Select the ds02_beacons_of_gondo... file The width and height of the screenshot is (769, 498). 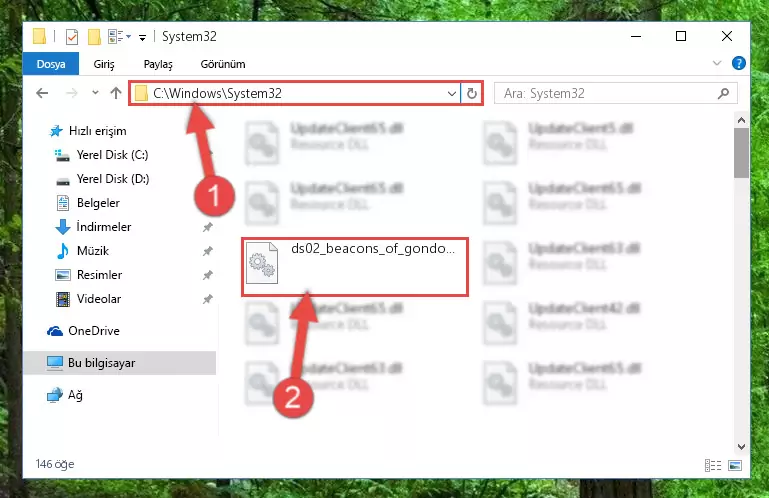pos(355,267)
